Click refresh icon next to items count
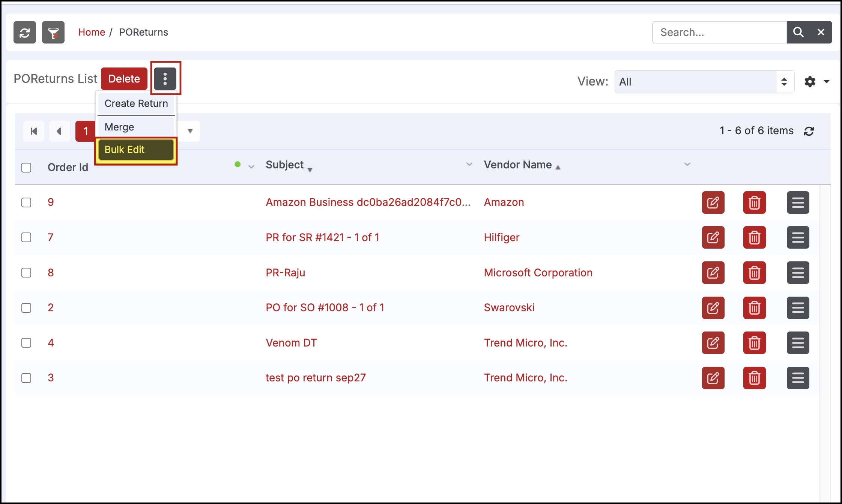Screen dimensions: 842x504 pos(809,131)
